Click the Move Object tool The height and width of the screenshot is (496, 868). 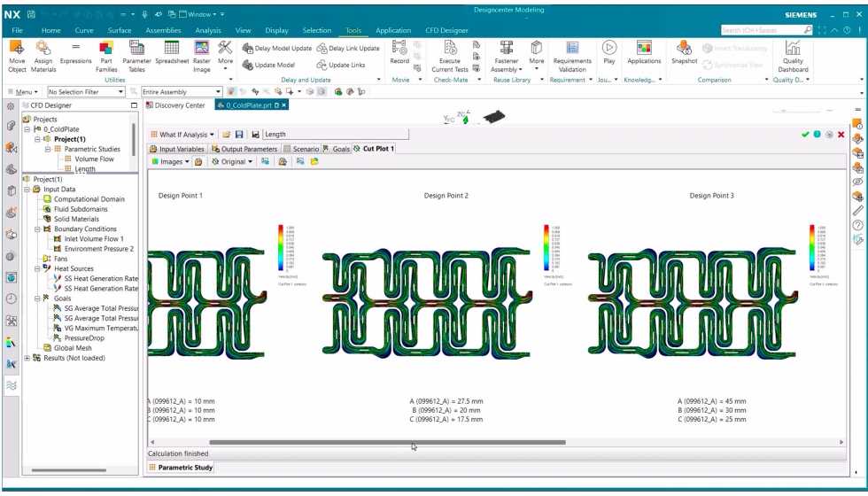[17, 57]
